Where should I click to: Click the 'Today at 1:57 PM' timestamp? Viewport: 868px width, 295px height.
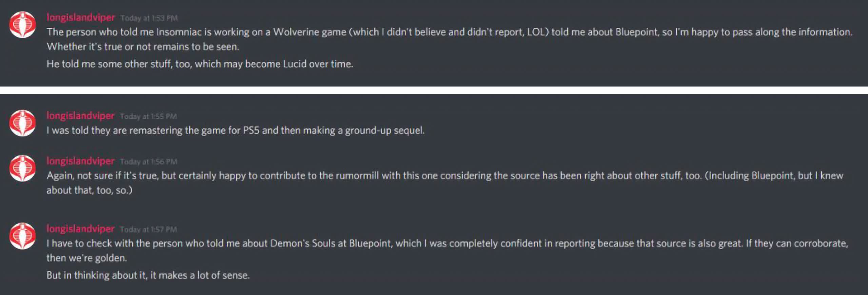point(149,229)
